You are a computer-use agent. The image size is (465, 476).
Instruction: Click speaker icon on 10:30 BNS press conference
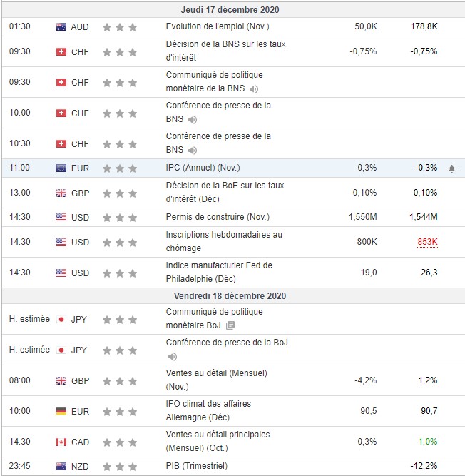(x=193, y=151)
